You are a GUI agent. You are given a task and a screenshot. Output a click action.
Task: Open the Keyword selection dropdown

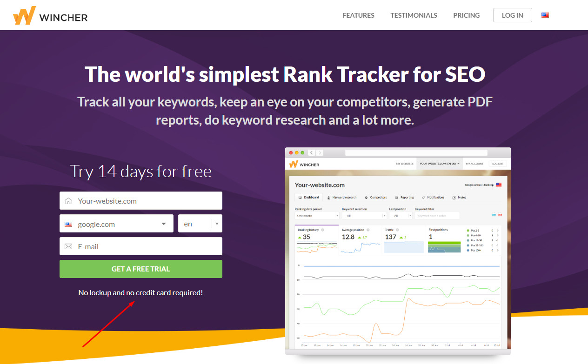click(x=364, y=216)
